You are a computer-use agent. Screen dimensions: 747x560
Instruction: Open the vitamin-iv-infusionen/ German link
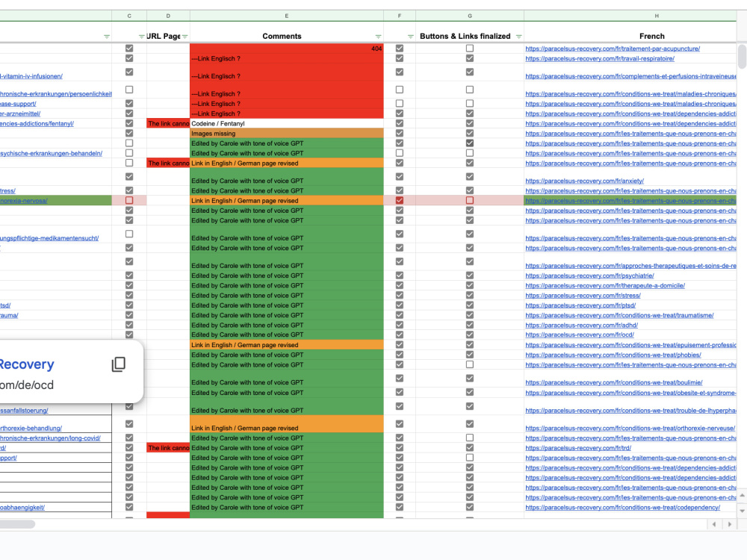[x=31, y=76]
